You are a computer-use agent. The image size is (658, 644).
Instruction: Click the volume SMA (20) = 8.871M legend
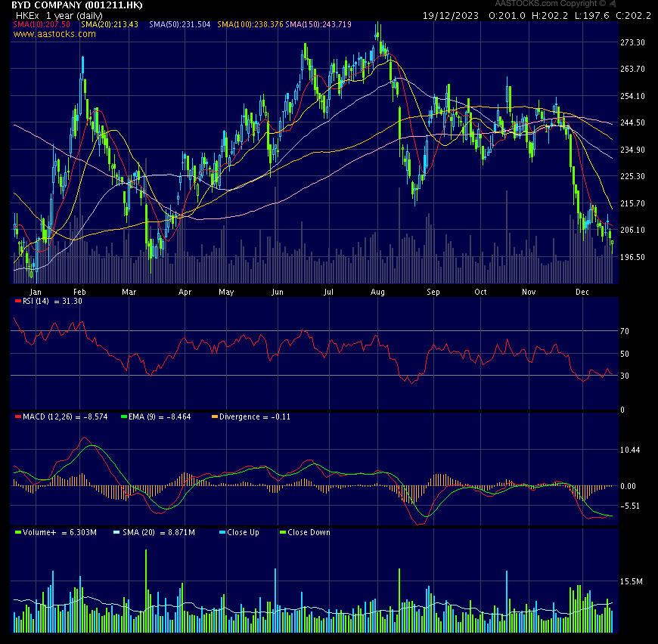[x=159, y=532]
